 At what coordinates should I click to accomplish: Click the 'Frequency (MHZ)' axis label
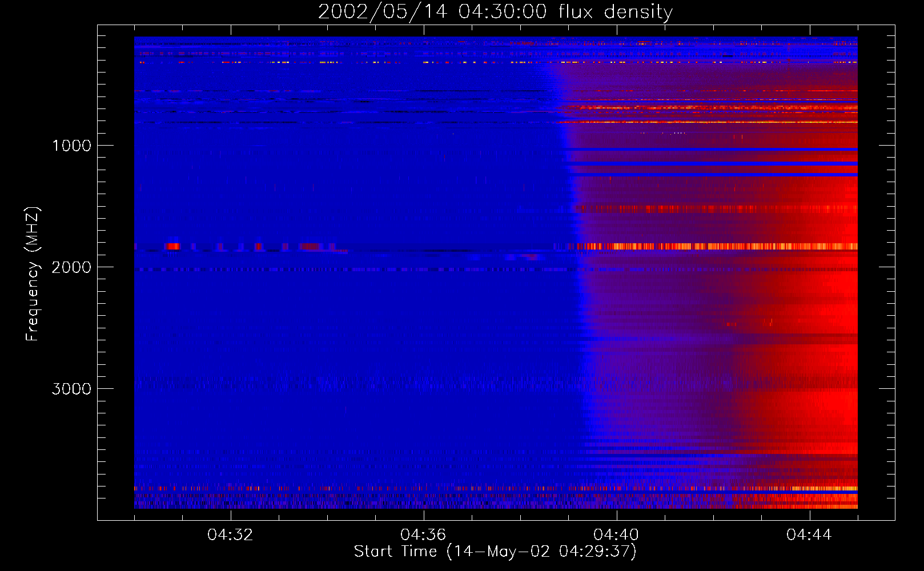pyautogui.click(x=33, y=274)
